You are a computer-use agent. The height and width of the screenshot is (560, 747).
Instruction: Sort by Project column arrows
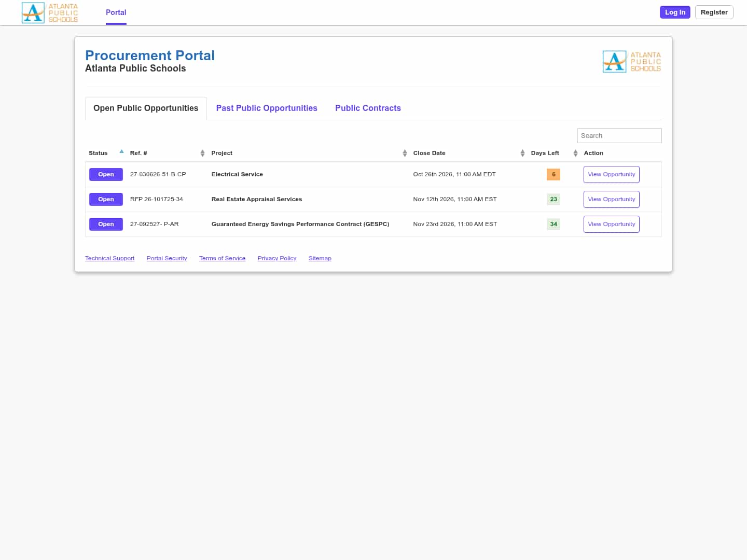pos(405,153)
